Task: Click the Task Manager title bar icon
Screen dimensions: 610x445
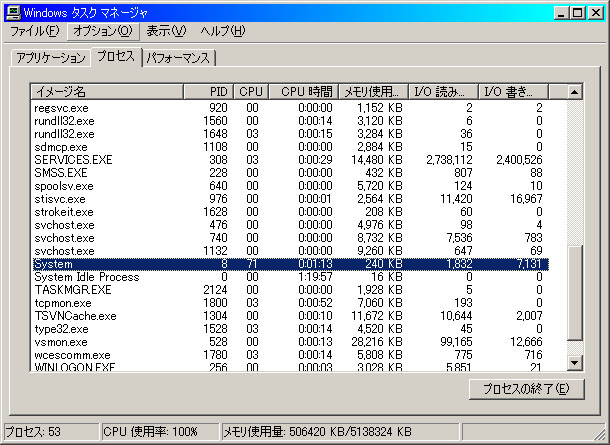Action: (x=12, y=12)
